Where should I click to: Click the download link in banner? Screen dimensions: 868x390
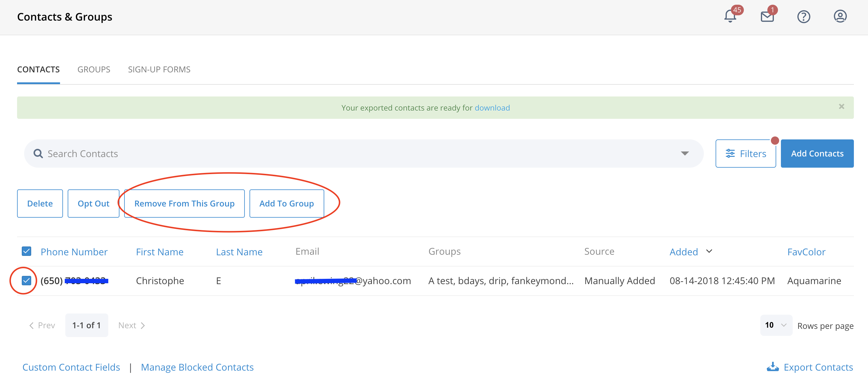tap(492, 108)
